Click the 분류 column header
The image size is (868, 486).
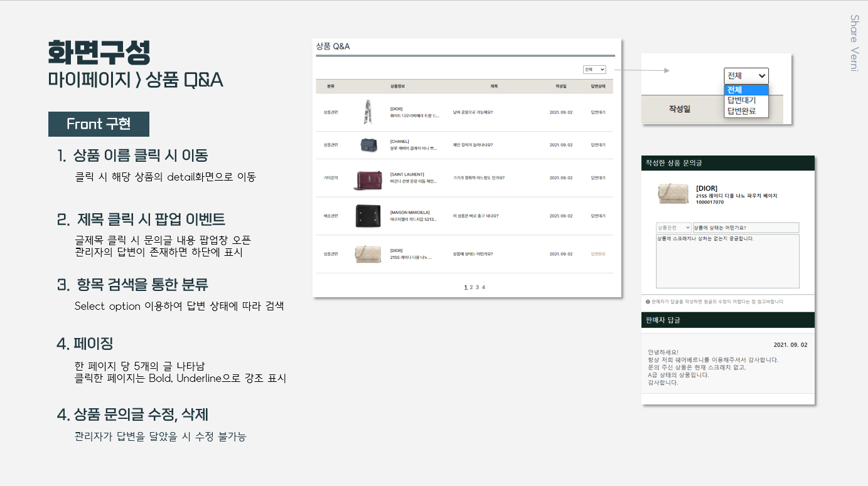coord(331,86)
